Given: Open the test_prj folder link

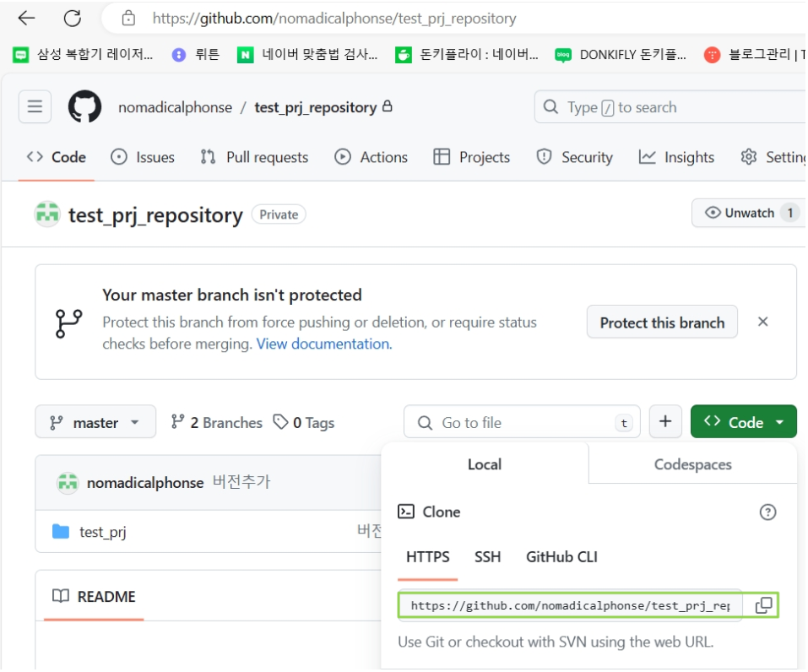Looking at the screenshot, I should pos(102,532).
